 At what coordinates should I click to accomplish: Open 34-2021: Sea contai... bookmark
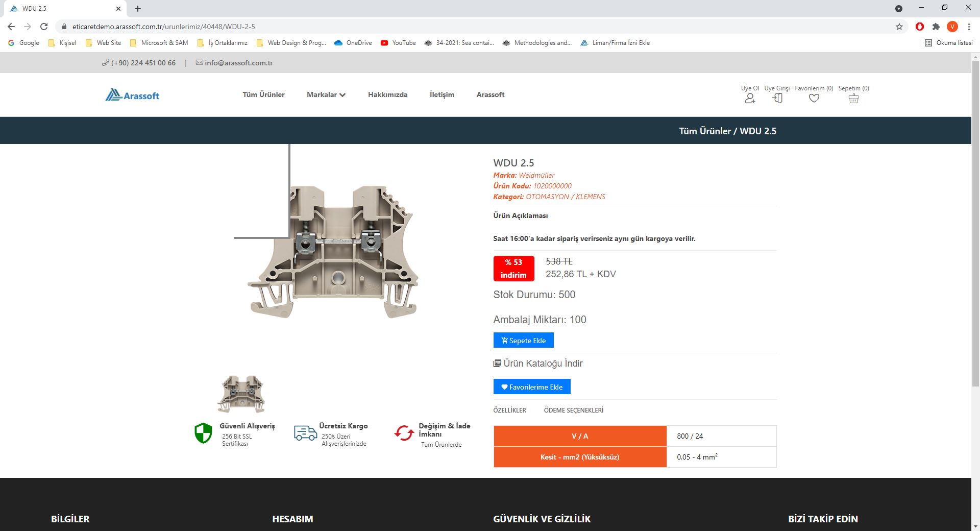(x=459, y=43)
